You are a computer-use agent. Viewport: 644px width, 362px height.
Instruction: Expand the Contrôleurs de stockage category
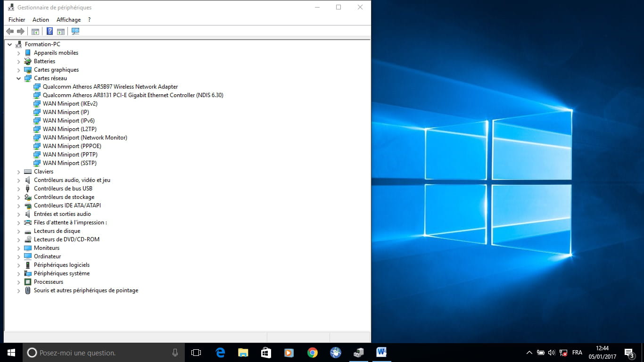[x=19, y=197]
